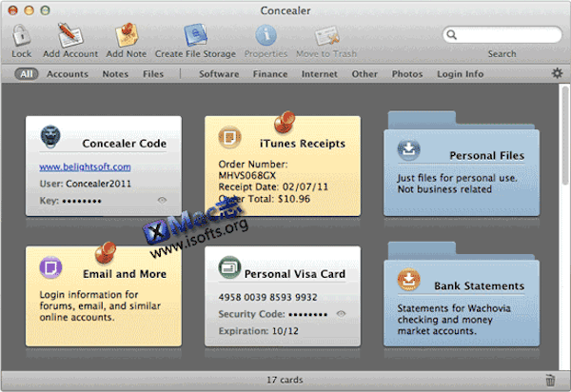Reveal the Visa security code with eye icon

(341, 314)
